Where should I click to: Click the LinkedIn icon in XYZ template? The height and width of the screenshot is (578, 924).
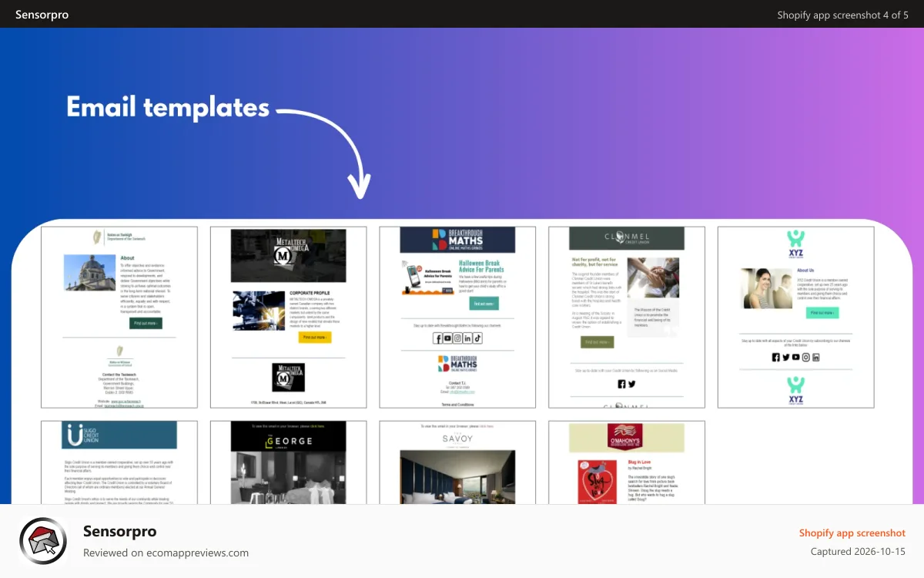(816, 358)
